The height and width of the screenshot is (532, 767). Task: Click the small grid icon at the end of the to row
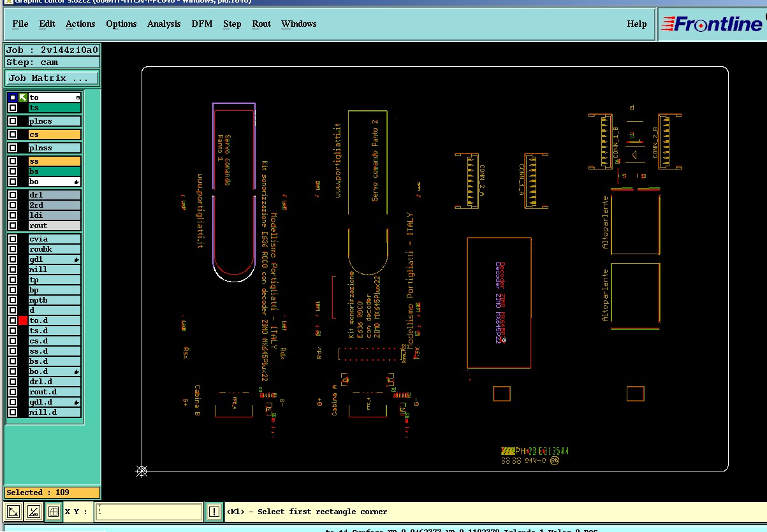click(78, 97)
